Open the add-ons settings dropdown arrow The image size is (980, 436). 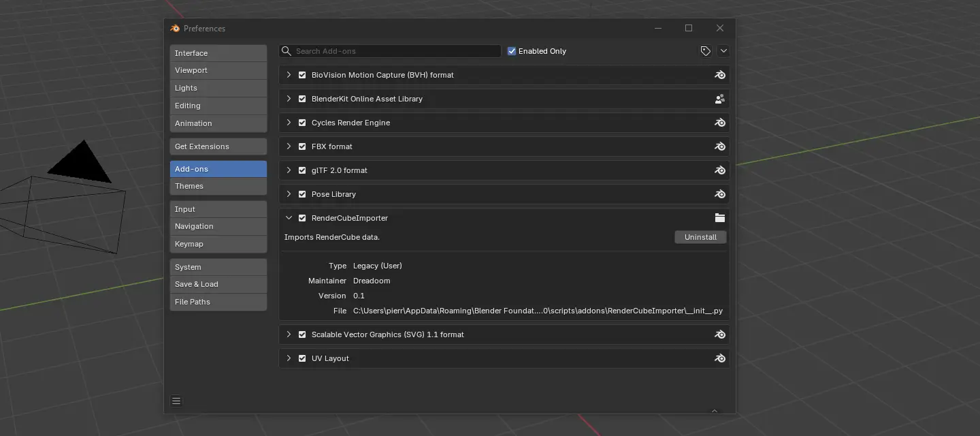tap(723, 51)
